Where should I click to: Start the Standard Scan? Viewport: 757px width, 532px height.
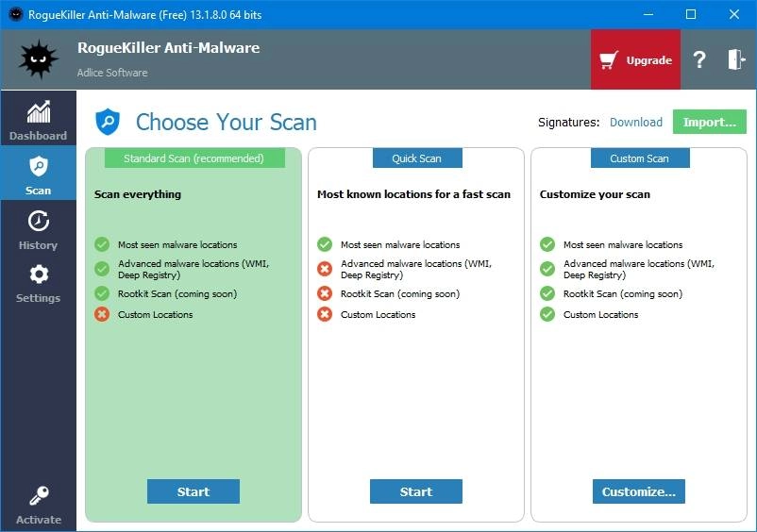click(193, 491)
